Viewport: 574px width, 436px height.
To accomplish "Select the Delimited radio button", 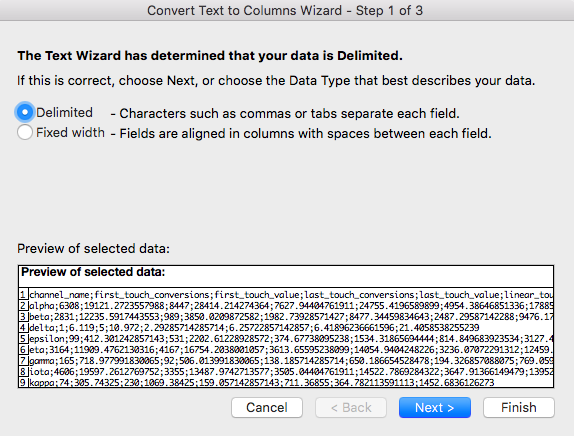I will coord(25,112).
